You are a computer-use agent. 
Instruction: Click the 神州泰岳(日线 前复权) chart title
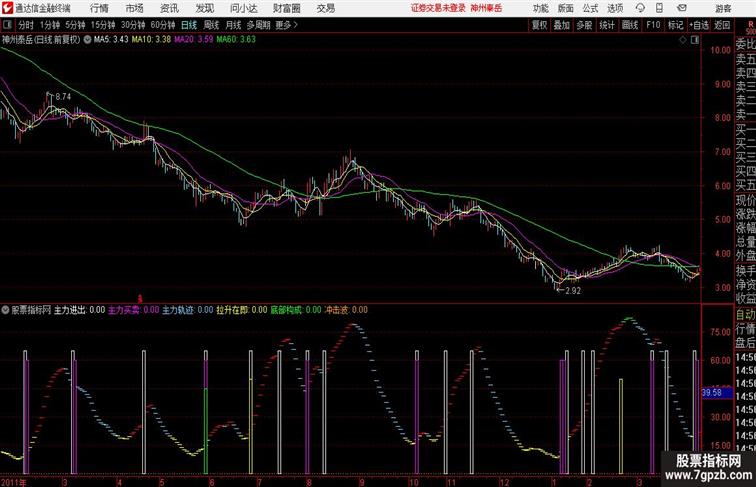[x=41, y=40]
